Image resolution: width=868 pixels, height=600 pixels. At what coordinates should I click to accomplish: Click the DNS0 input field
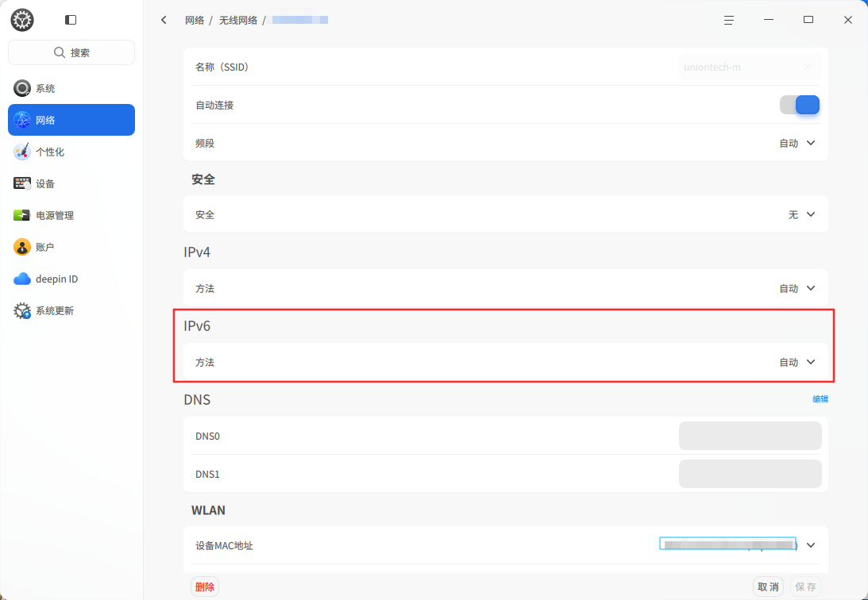(750, 436)
